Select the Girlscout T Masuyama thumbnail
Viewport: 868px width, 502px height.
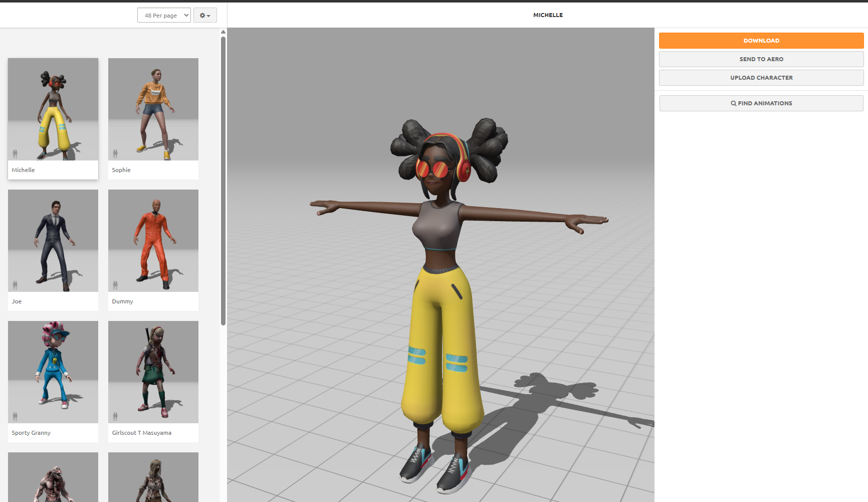(x=153, y=372)
